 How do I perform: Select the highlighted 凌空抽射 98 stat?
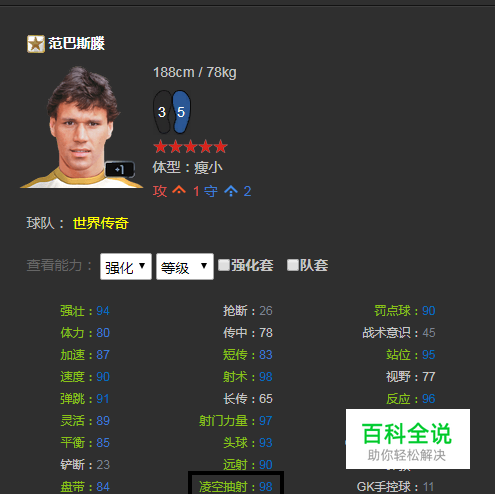(x=236, y=486)
